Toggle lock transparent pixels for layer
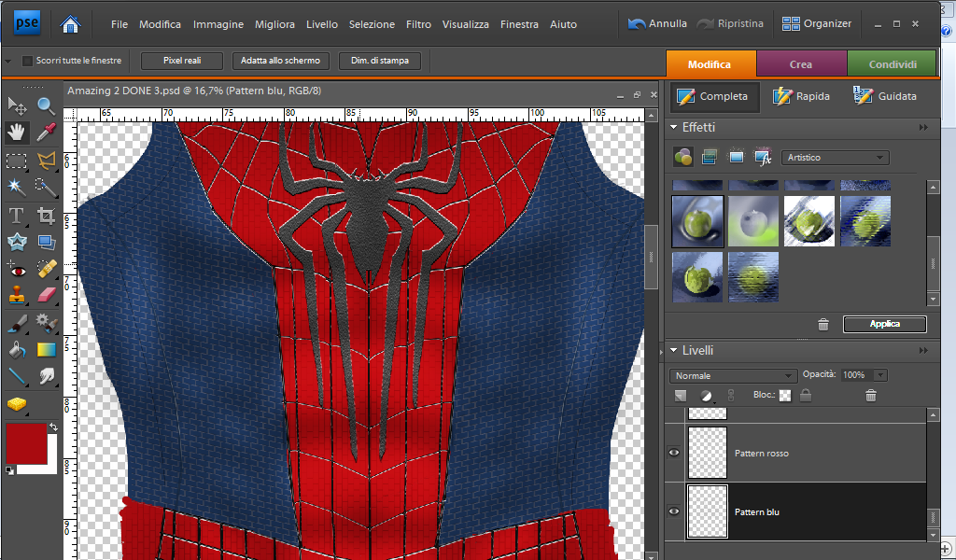Screen dimensions: 956x560 (785, 396)
